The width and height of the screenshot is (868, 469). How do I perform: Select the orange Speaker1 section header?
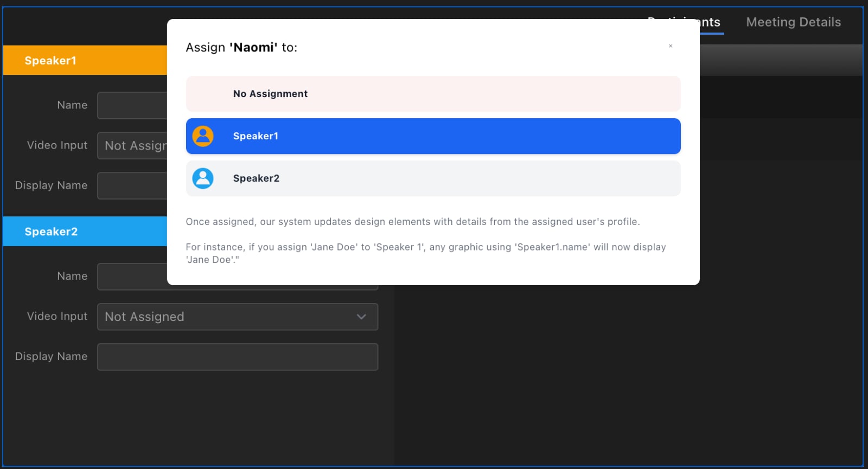(85, 60)
